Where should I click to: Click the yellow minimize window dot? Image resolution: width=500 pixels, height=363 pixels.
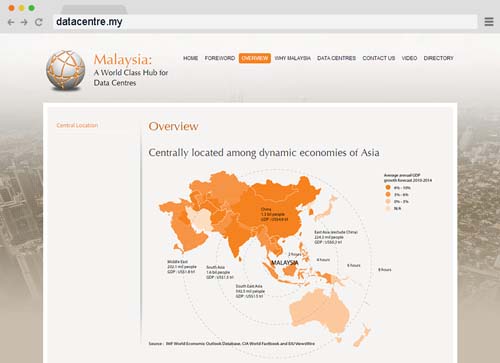(x=22, y=8)
